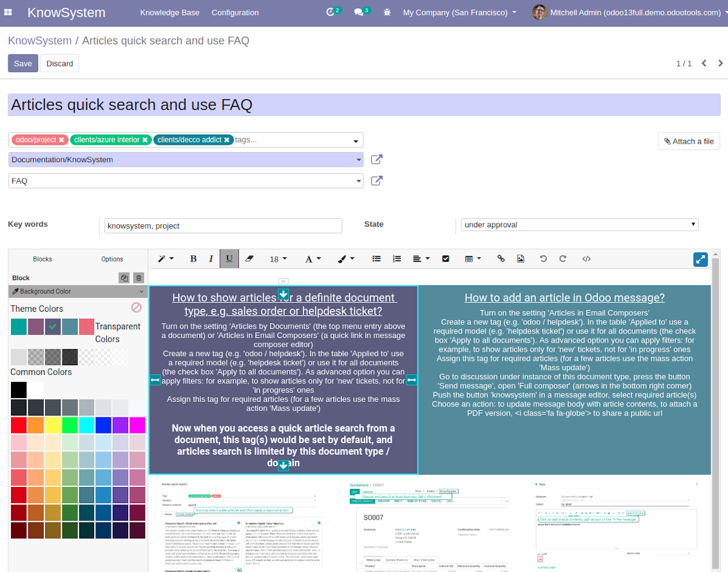The image size is (728, 572).
Task: Switch to the Options tab
Action: 112,259
